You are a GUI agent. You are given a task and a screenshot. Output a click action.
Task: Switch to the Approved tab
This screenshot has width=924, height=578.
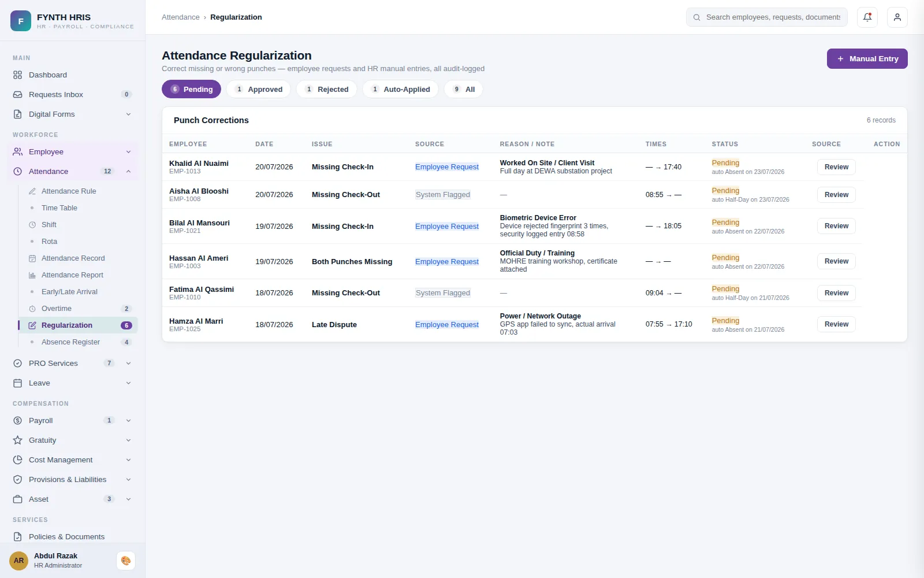tap(259, 89)
